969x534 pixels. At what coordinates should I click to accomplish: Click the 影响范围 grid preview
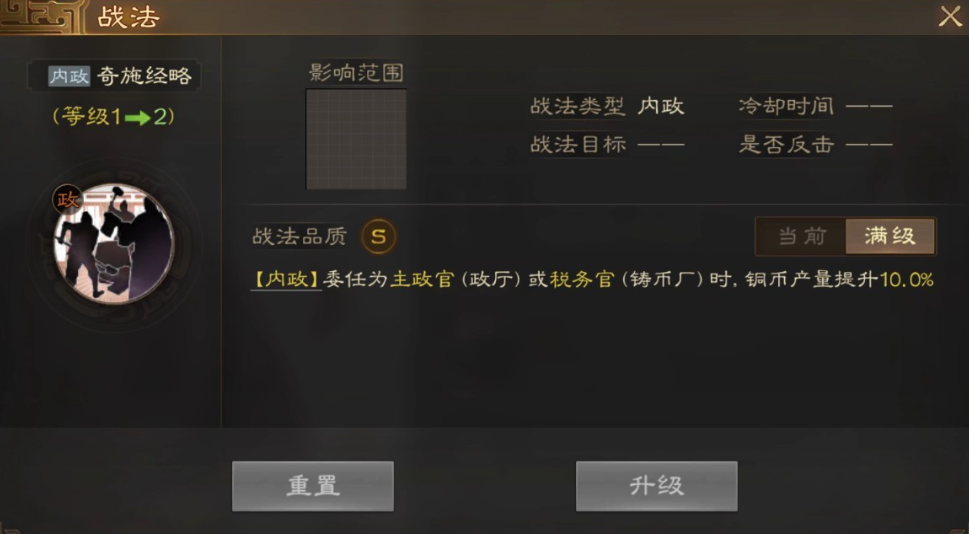[356, 139]
